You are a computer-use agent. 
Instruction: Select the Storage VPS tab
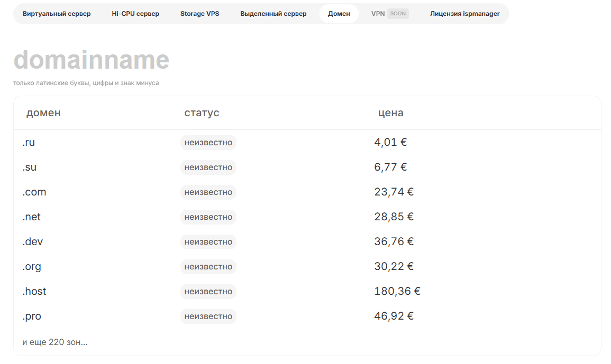[x=199, y=14]
